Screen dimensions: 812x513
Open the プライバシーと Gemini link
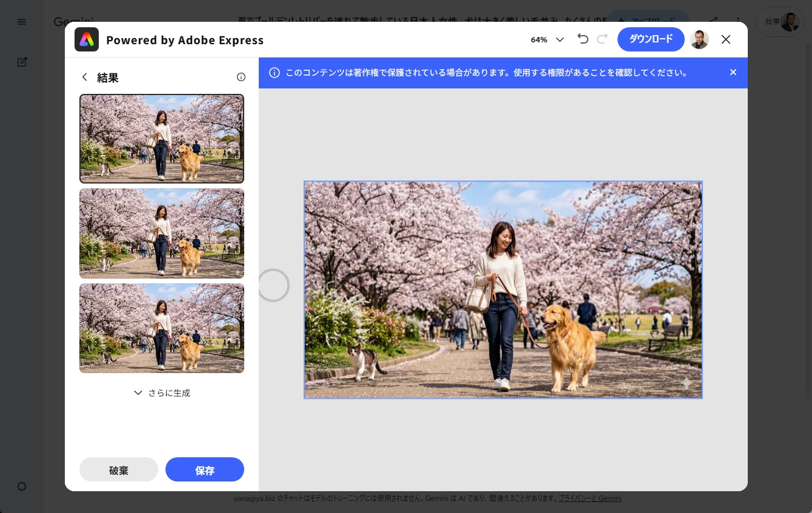(590, 498)
